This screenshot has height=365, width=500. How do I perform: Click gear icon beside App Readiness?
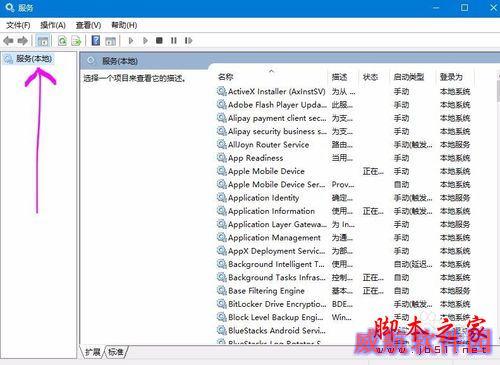[x=222, y=158]
